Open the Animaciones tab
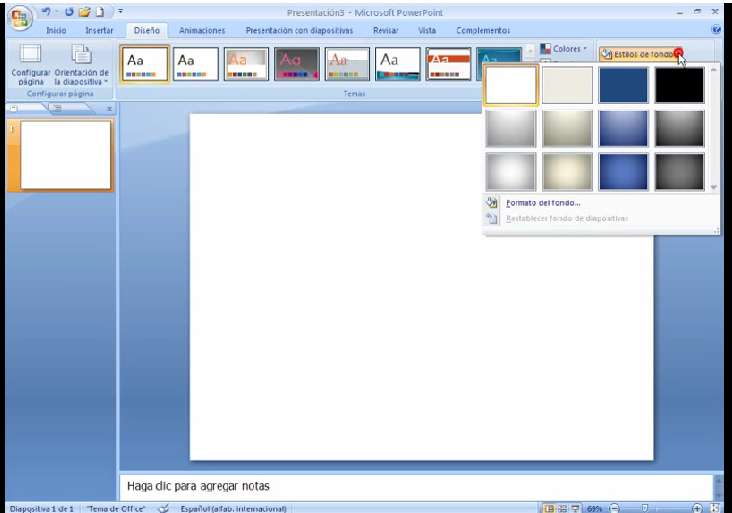This screenshot has height=513, width=732. pos(202,30)
